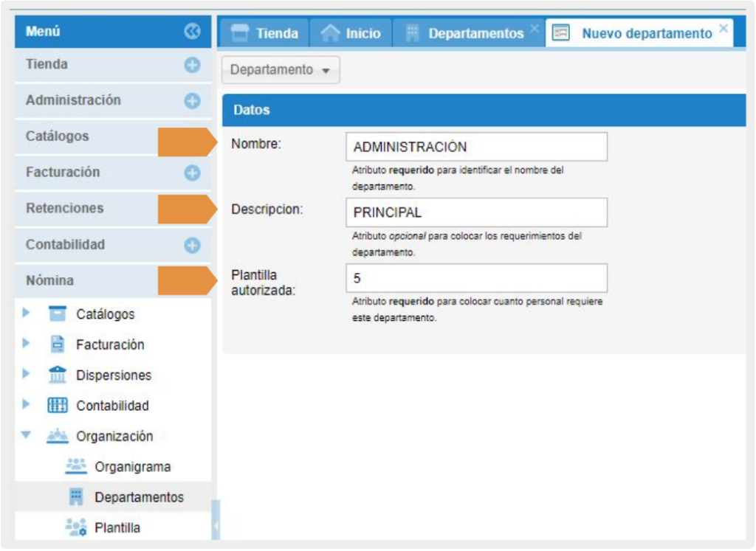
Task: Click the plus icon beside Administración
Action: tap(192, 101)
